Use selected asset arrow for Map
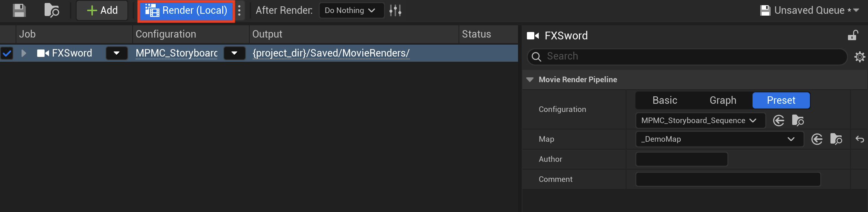 point(817,139)
